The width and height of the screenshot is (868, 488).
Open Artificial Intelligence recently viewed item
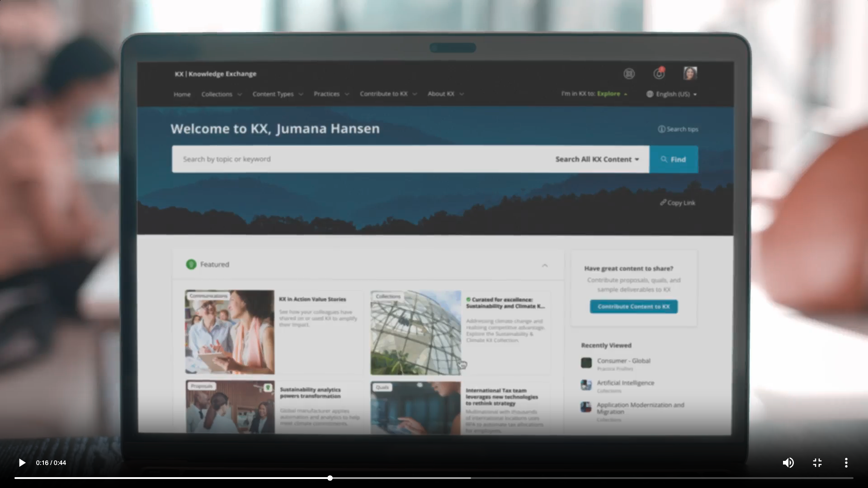coord(625,383)
